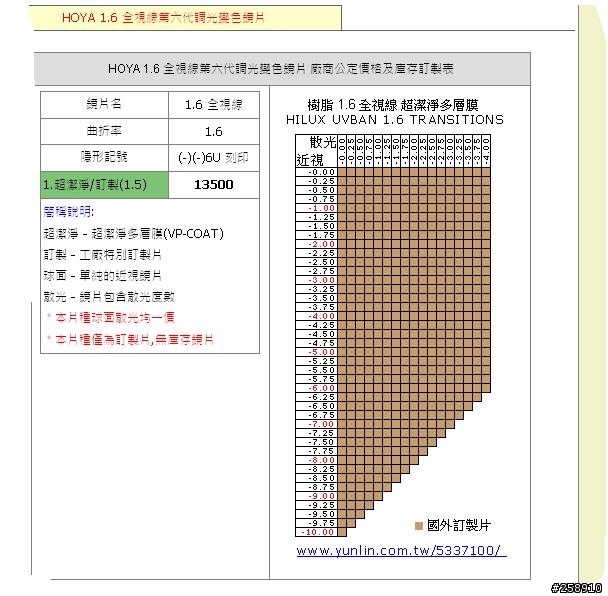Open the www.yunlin.com.tw/5337100/ link
This screenshot has height=596, width=608.
pos(401,551)
